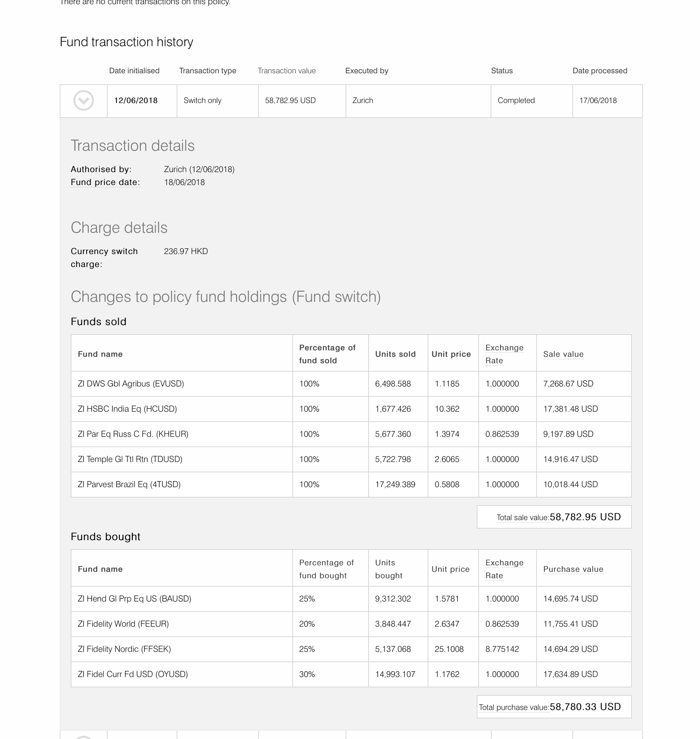
Task: Click the 14,695.74 USD purchase value
Action: coord(570,599)
